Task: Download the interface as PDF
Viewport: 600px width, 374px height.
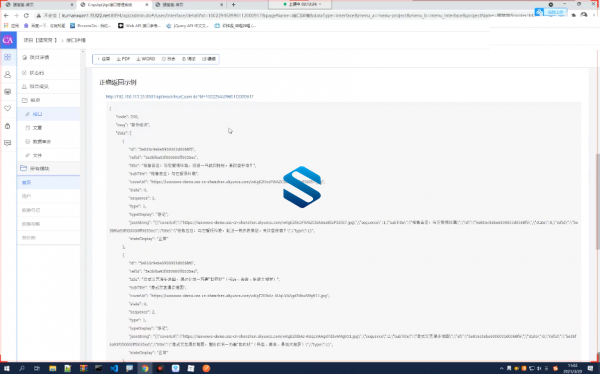Action: (x=123, y=59)
